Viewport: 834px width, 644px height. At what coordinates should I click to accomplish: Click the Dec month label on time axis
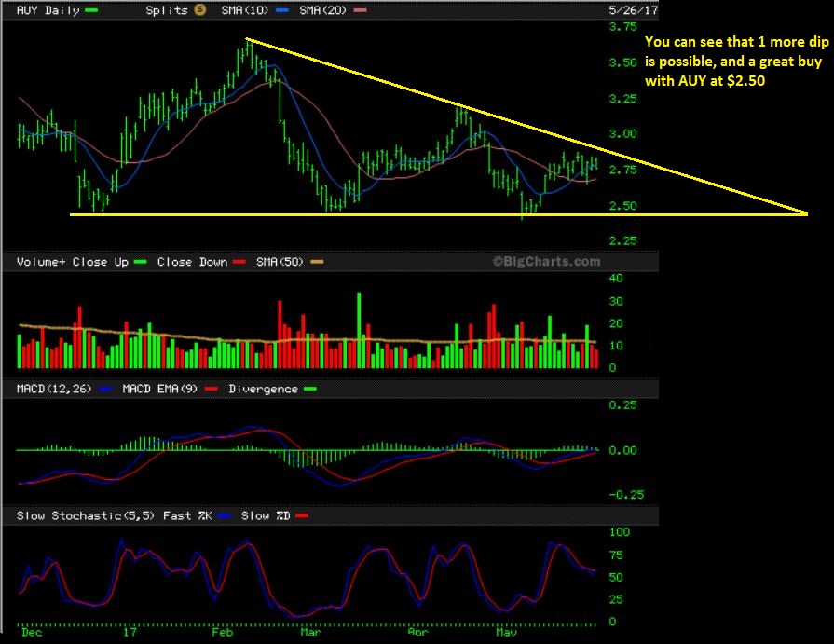click(x=32, y=632)
